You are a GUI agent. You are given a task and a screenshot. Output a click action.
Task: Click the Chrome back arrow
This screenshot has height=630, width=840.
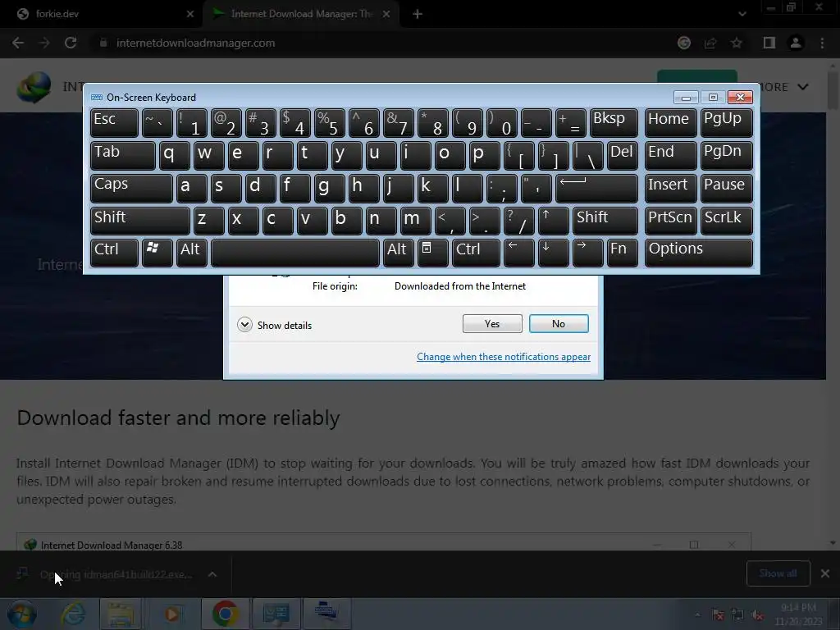(x=18, y=43)
